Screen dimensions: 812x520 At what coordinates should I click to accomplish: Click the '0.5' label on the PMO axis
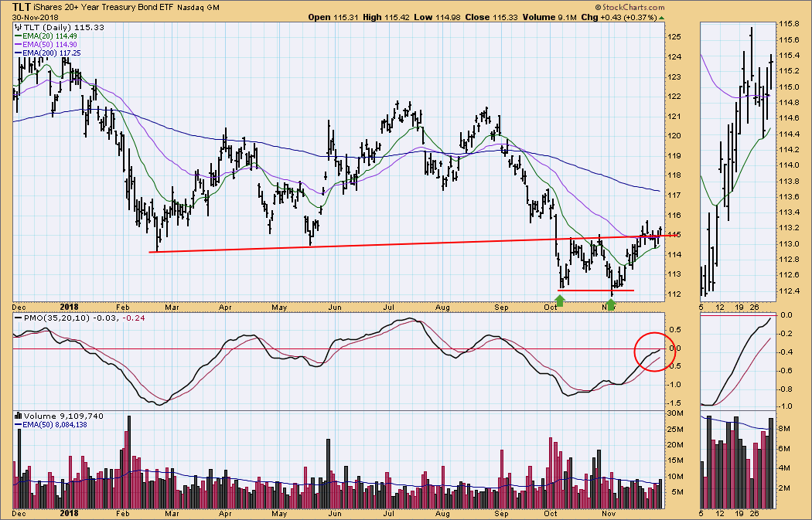[674, 330]
